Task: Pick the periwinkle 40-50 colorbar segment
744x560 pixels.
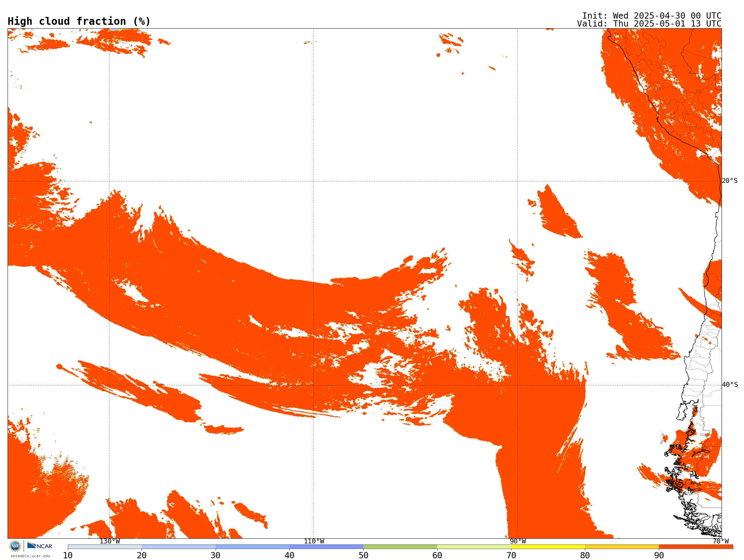Action: (326, 547)
